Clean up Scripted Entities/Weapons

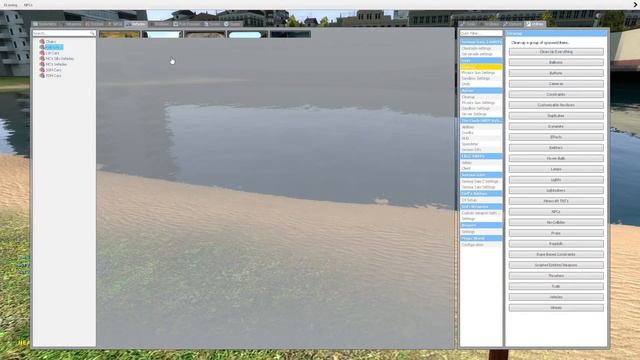[556, 265]
